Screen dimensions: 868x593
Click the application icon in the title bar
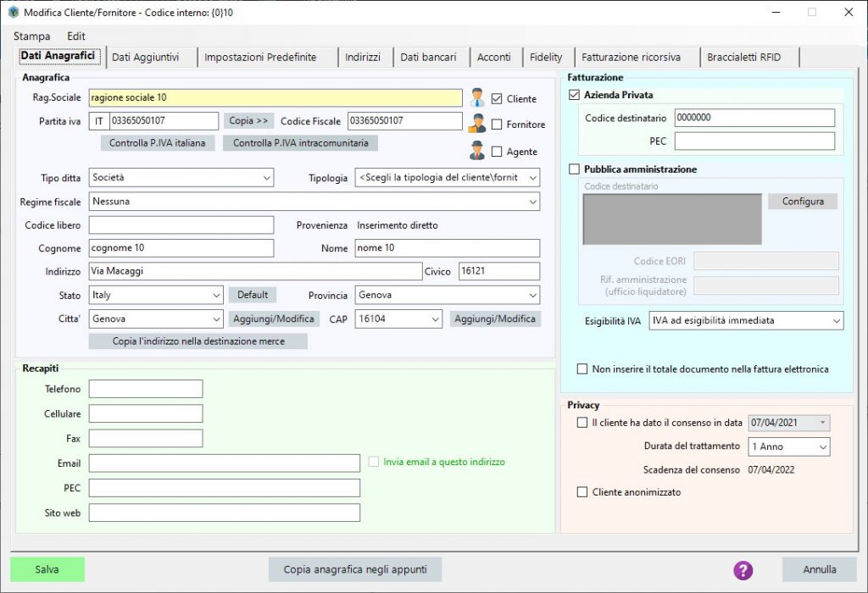[x=12, y=13]
